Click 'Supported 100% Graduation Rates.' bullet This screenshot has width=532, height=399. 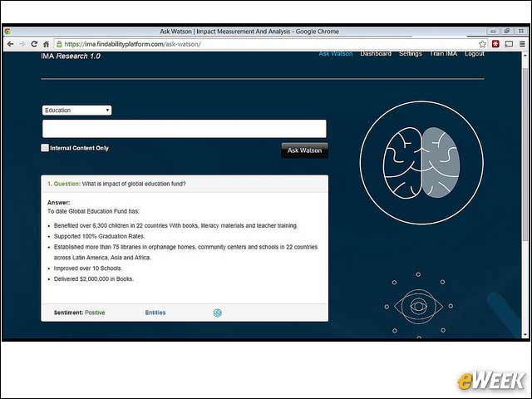tap(99, 236)
